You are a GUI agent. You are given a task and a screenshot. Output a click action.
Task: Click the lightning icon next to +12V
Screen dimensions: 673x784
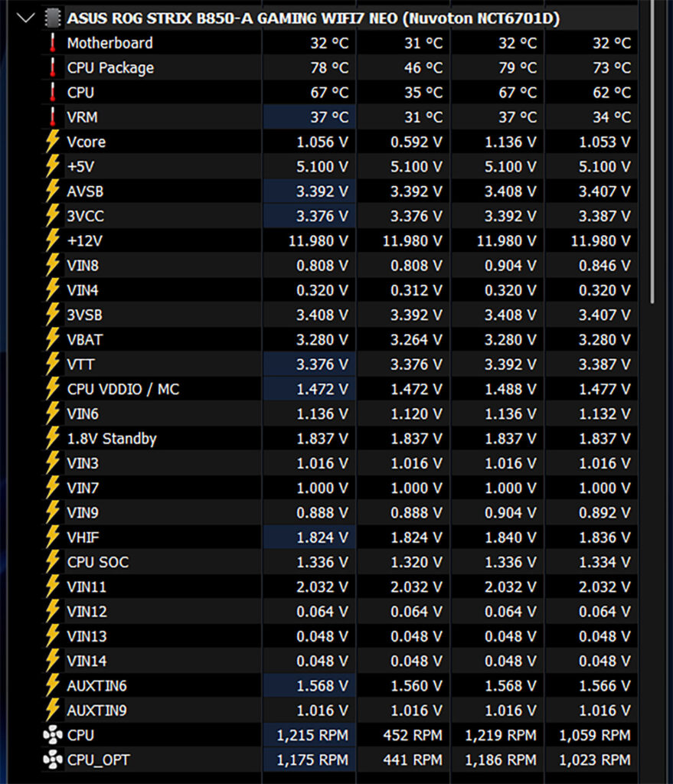pos(52,240)
